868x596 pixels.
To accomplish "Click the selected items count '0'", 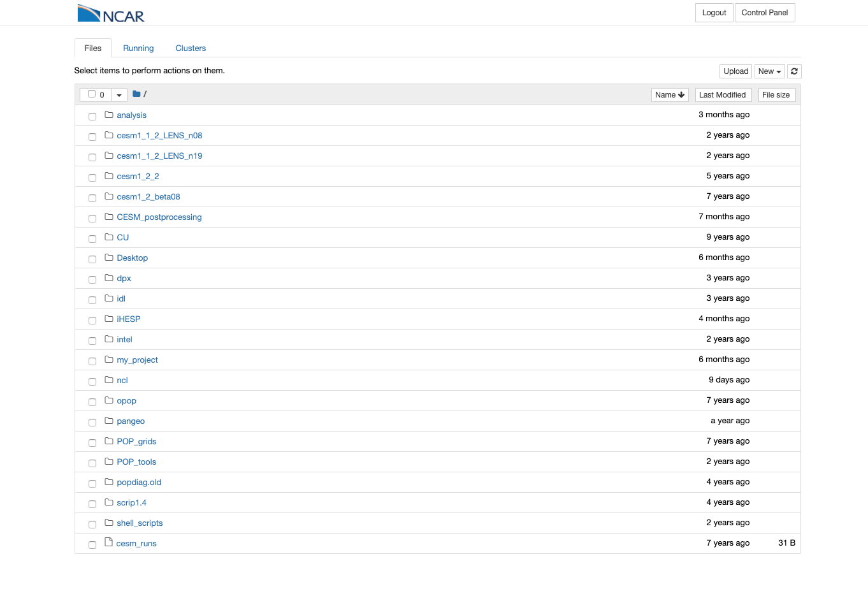I will click(x=102, y=95).
